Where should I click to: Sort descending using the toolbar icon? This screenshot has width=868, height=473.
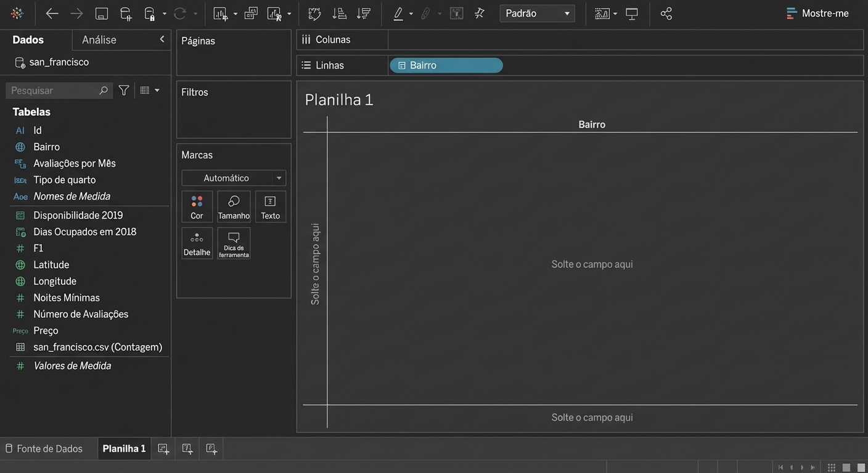(x=364, y=14)
